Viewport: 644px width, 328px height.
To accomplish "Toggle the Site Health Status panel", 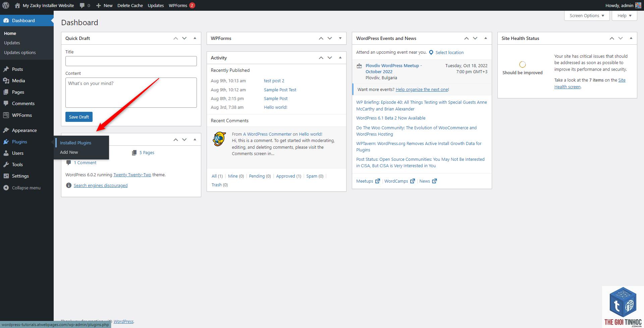I will tap(631, 38).
